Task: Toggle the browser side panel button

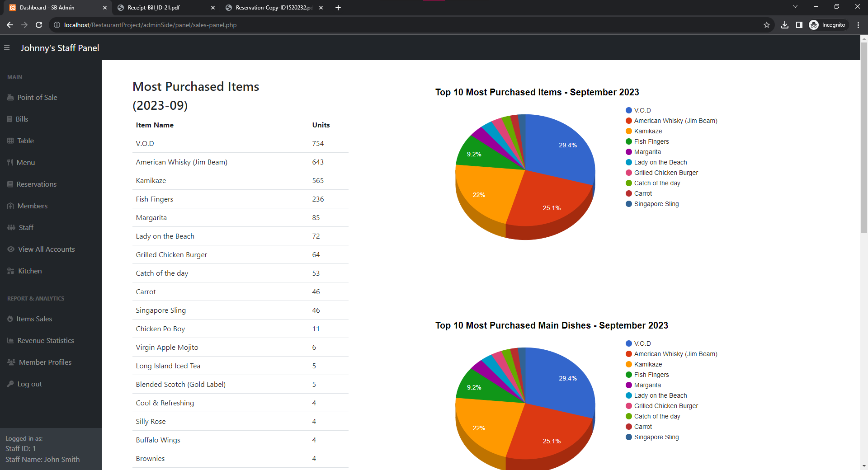Action: point(799,25)
